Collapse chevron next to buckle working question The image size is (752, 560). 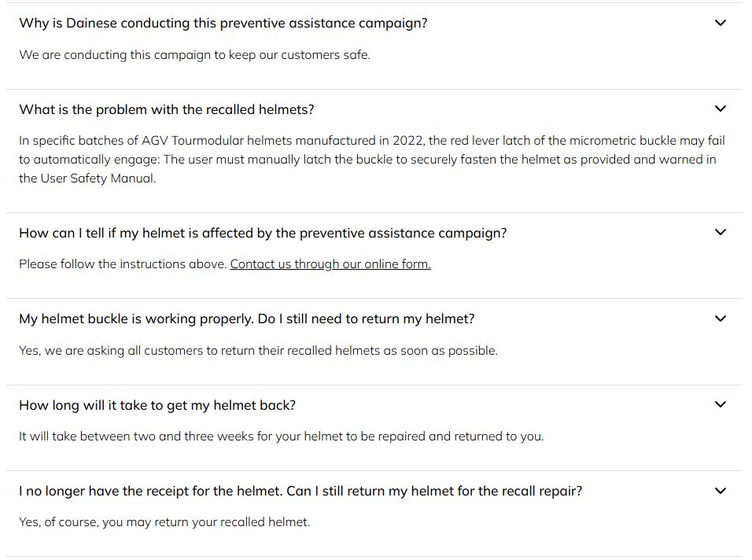(x=720, y=319)
